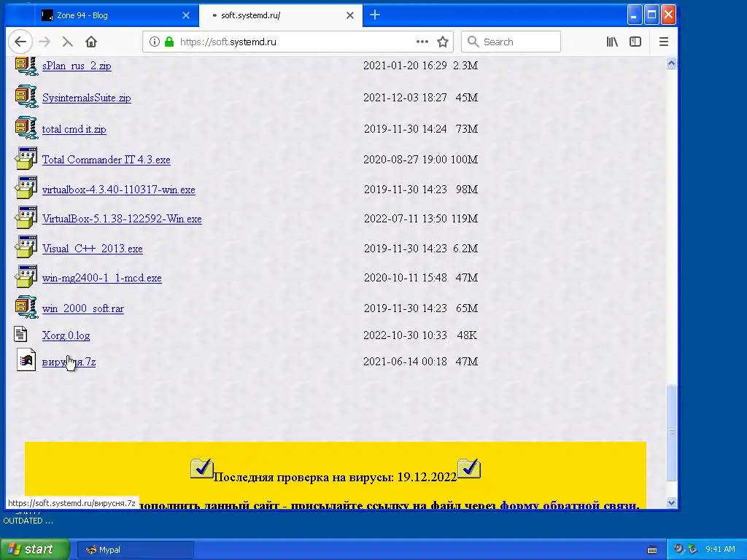Click the installer icon beside VirtualBox-5.1.38-122592-Win.exe
Screen dimensions: 747x560
point(26,217)
